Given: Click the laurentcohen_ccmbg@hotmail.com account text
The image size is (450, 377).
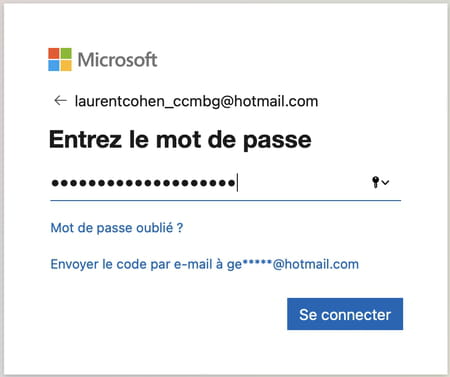Looking at the screenshot, I should click(196, 101).
